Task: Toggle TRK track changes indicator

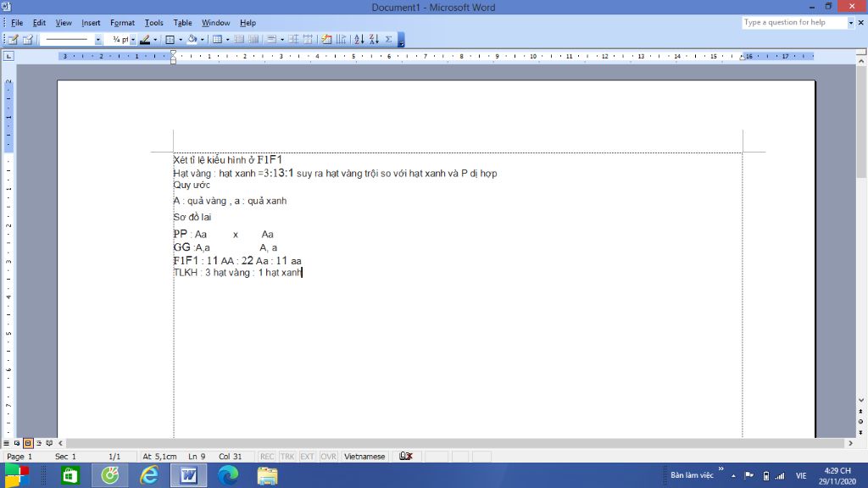Action: point(287,457)
